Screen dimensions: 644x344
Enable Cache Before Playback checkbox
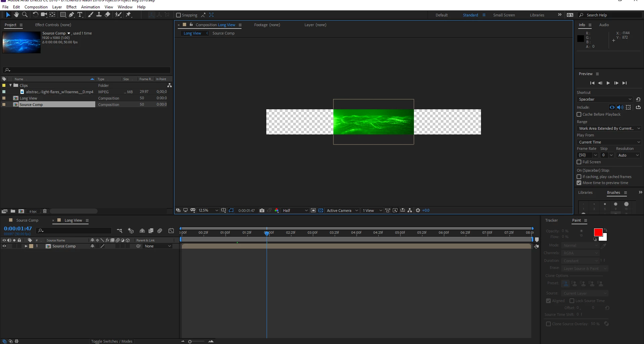579,114
